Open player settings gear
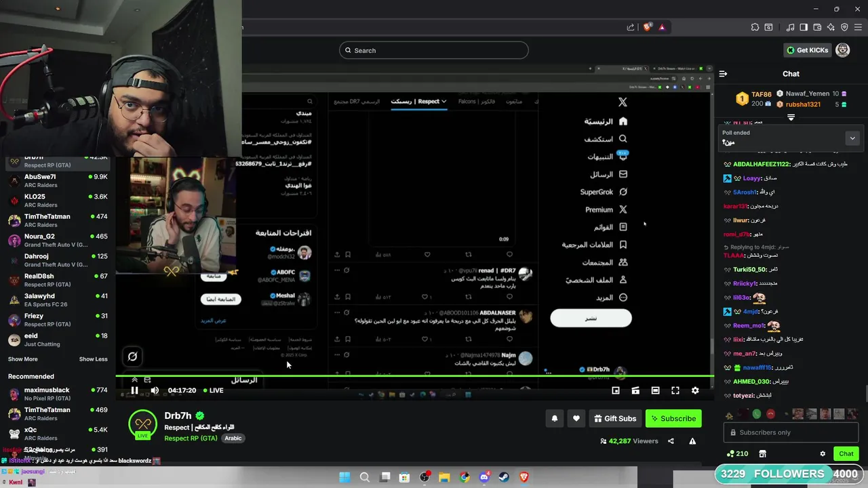This screenshot has height=488, width=868. (x=695, y=390)
